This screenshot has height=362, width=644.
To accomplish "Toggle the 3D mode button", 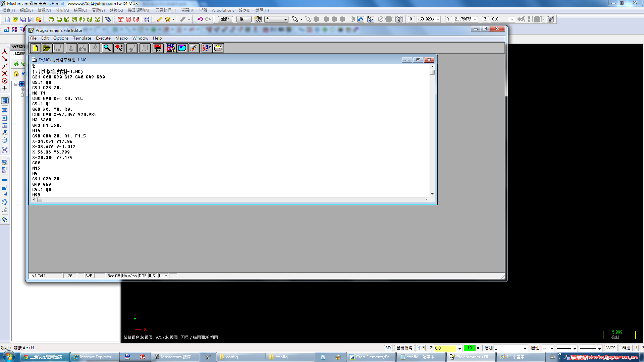I will [x=388, y=348].
